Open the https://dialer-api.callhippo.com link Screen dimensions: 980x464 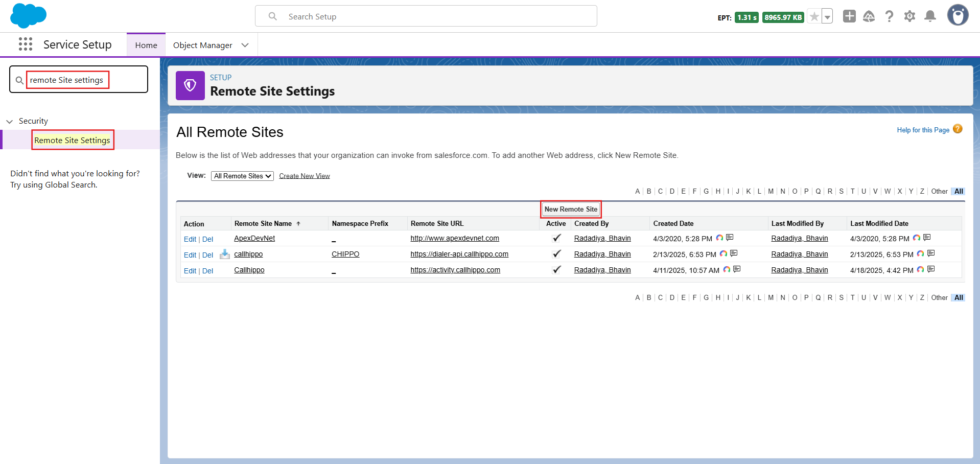[459, 254]
